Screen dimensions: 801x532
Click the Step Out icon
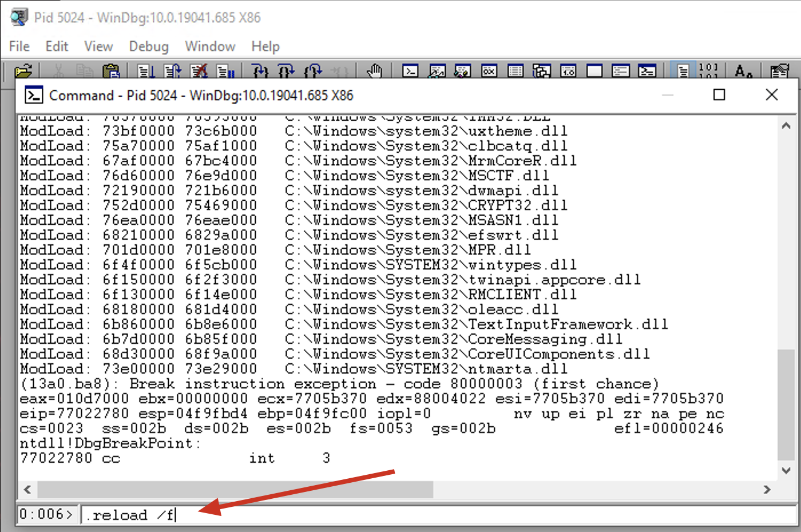[x=313, y=72]
